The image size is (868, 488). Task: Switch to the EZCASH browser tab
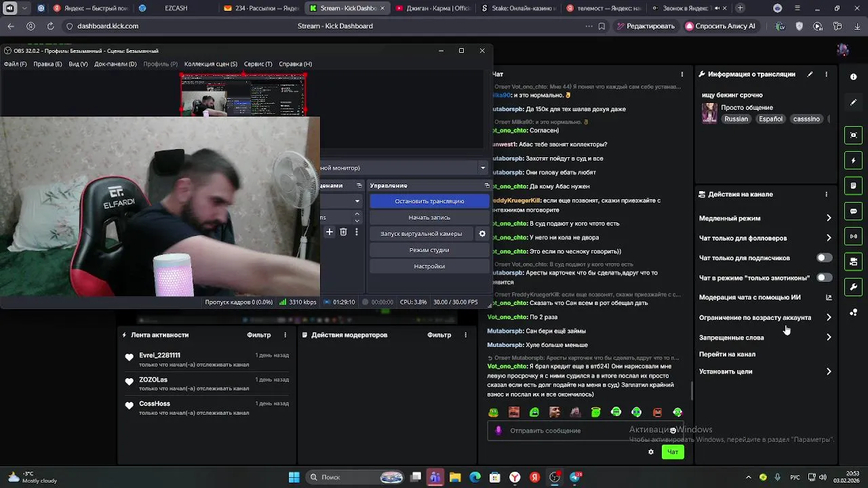tap(176, 8)
